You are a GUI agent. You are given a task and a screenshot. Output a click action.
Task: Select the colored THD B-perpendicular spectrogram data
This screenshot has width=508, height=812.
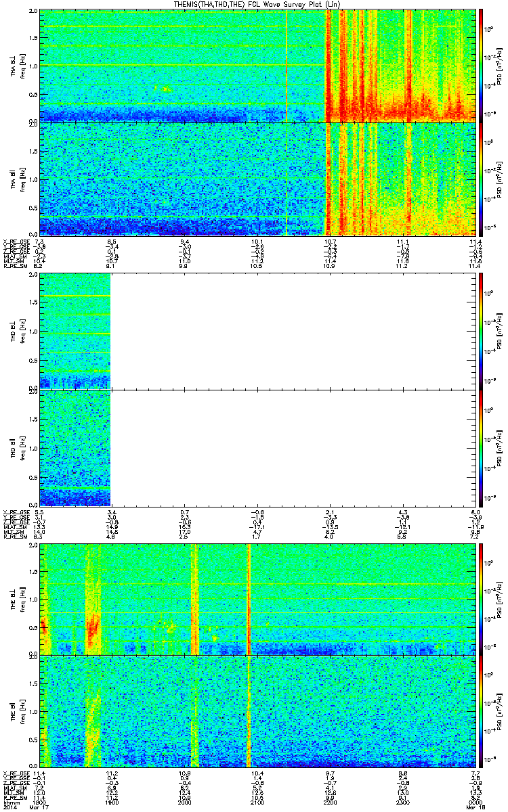[x=75, y=332]
